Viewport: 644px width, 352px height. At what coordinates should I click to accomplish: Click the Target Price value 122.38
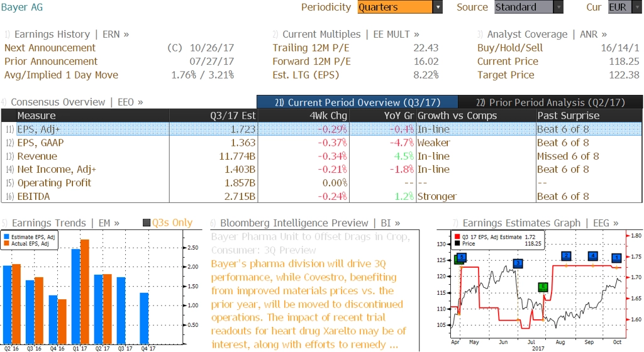point(625,75)
